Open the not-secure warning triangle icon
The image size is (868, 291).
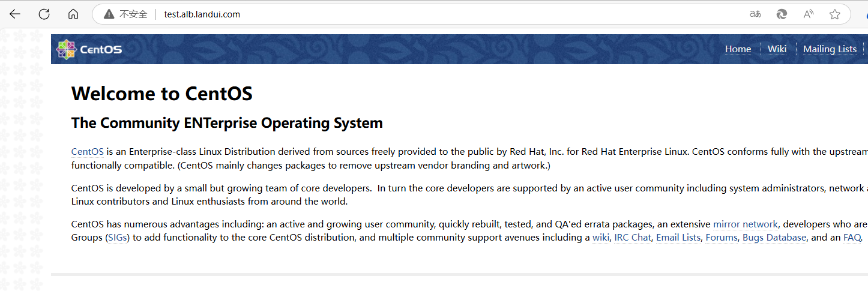pos(109,14)
